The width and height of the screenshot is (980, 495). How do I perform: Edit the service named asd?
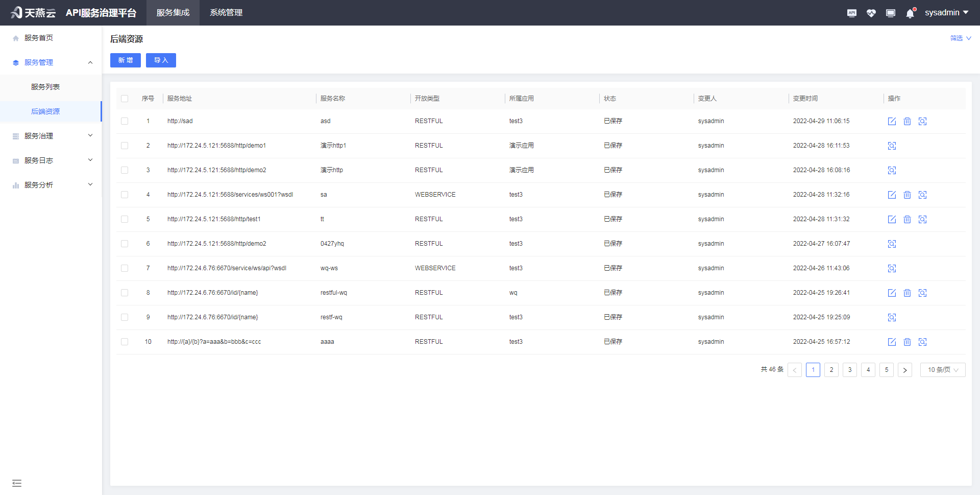[x=892, y=121]
